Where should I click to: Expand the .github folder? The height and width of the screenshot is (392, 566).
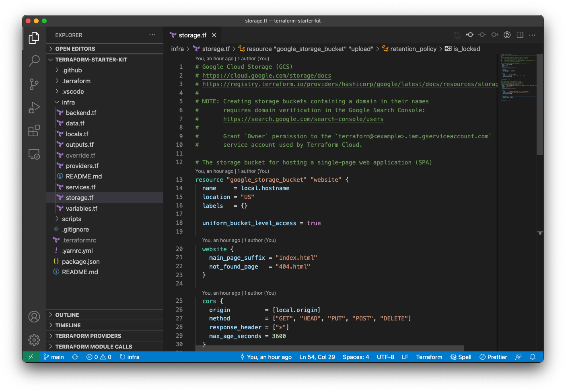pos(105,70)
